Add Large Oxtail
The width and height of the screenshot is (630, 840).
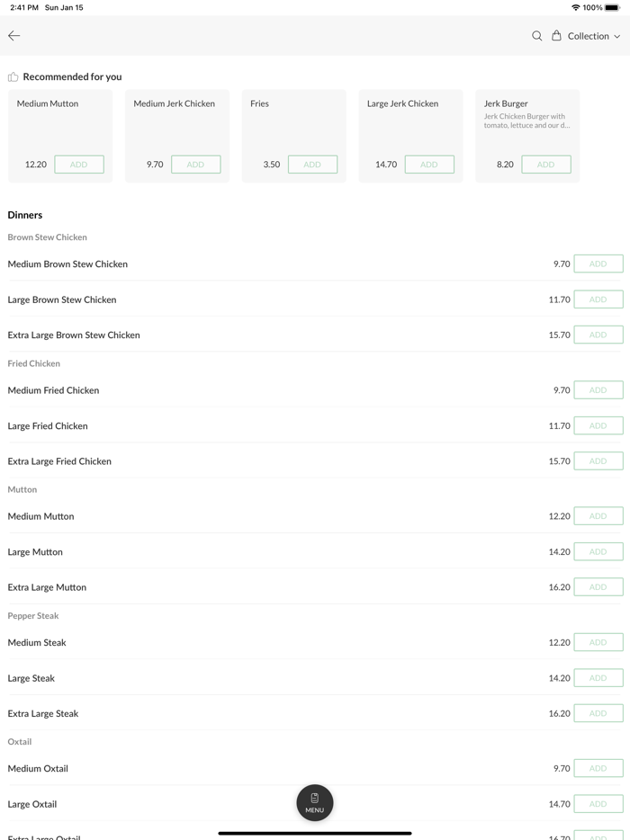[598, 804]
